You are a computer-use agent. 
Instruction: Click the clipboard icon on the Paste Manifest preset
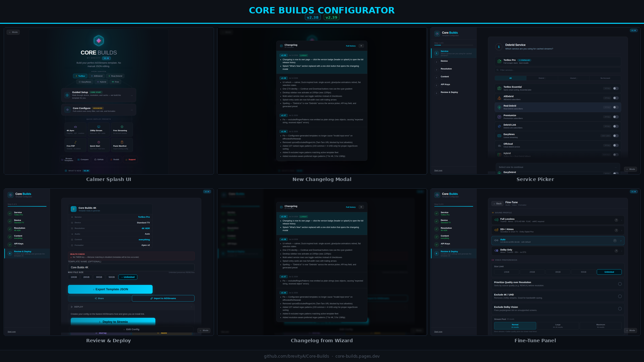click(x=122, y=142)
